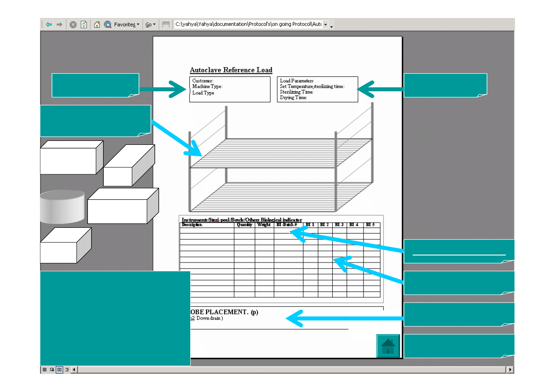Image resolution: width=555 pixels, height=392 pixels.
Task: Select the gray cylinder shape
Action: [x=62, y=206]
